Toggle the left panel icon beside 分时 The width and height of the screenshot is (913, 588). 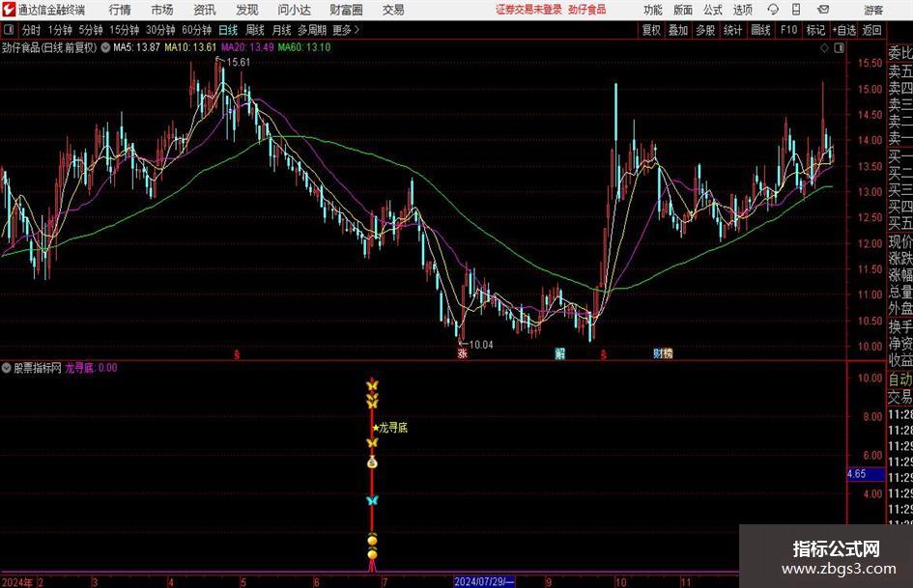click(9, 30)
